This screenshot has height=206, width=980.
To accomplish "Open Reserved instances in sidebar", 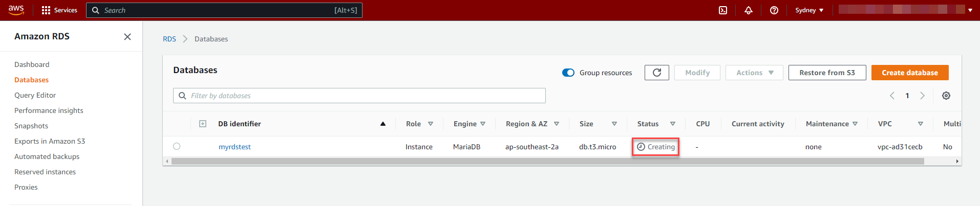I will 45,172.
